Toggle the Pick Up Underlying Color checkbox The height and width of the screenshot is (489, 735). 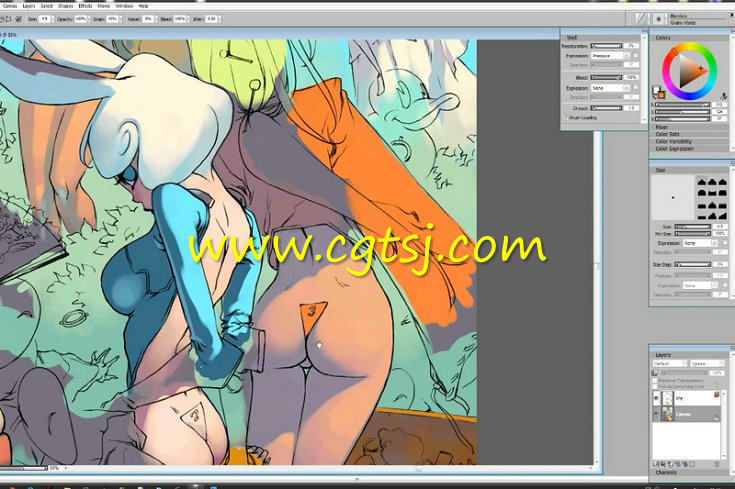coord(655,386)
